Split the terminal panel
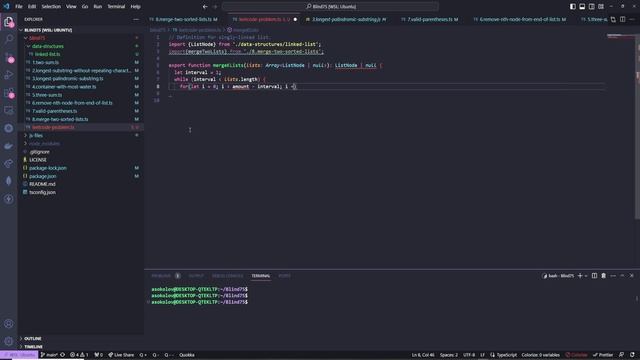The image size is (640, 360). point(594,276)
